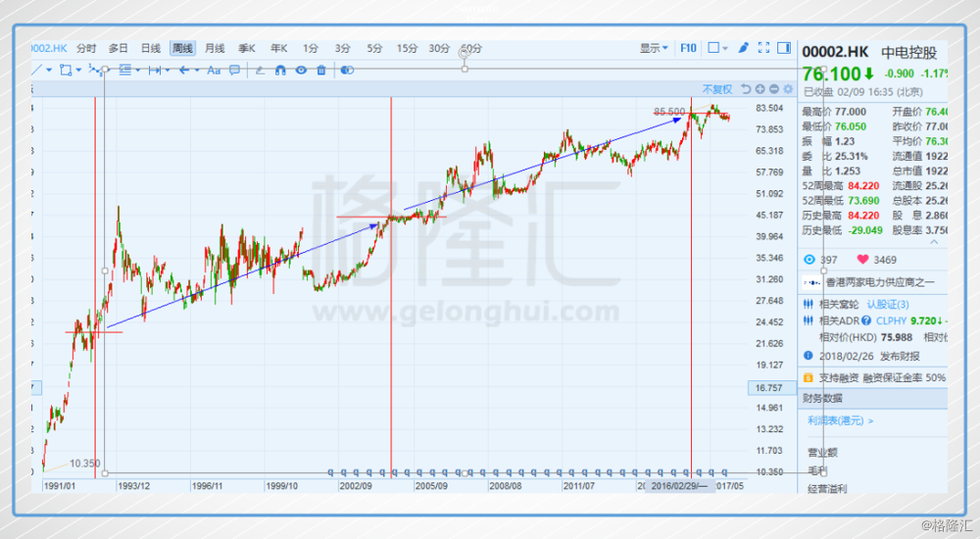Select the range measurement tool

click(155, 70)
